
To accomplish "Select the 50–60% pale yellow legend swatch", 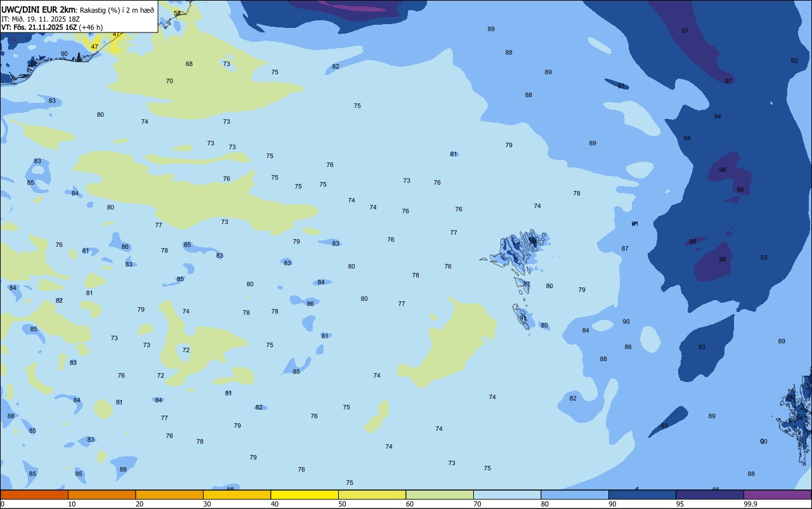I will tap(372, 494).
